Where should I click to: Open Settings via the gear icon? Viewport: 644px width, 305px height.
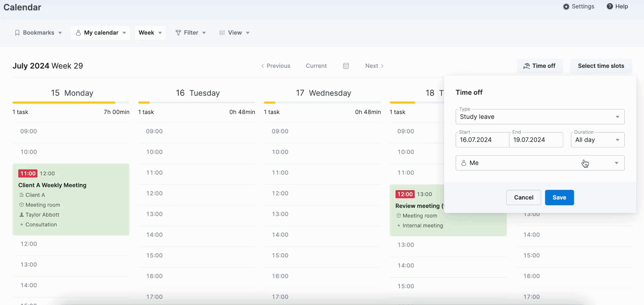[x=567, y=7]
